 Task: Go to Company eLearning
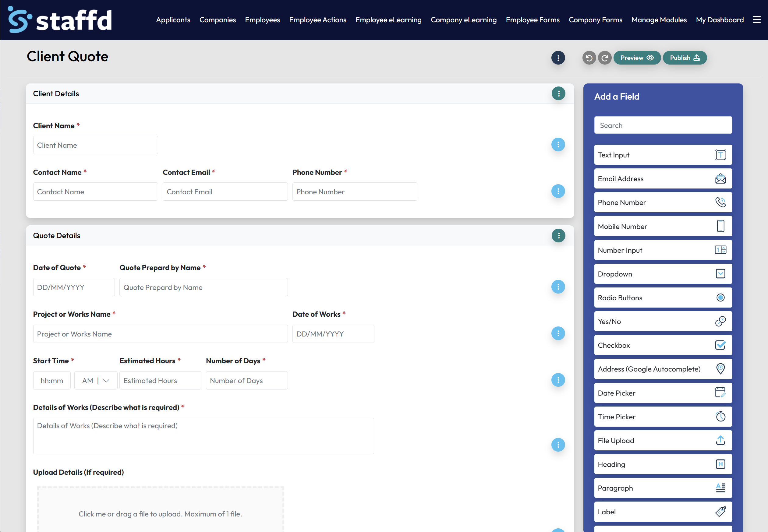[x=464, y=20]
